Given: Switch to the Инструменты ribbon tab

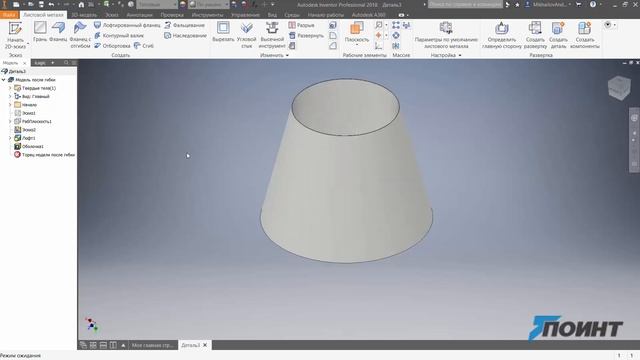Looking at the screenshot, I should click(x=207, y=15).
